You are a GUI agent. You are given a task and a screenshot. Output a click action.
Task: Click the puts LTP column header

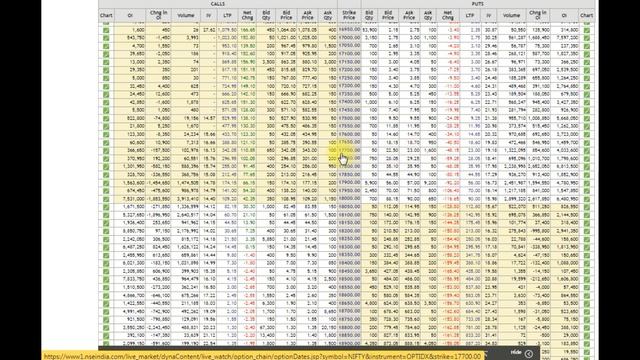(469, 16)
